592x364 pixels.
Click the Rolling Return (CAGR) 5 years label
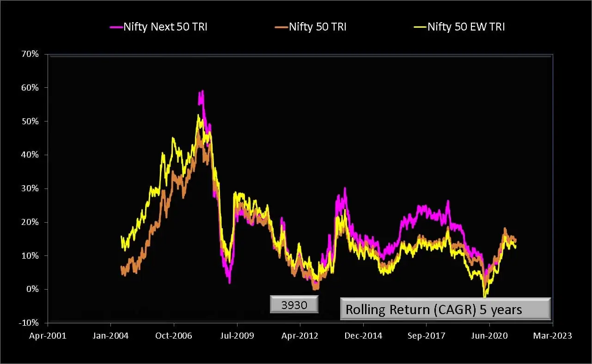446,309
